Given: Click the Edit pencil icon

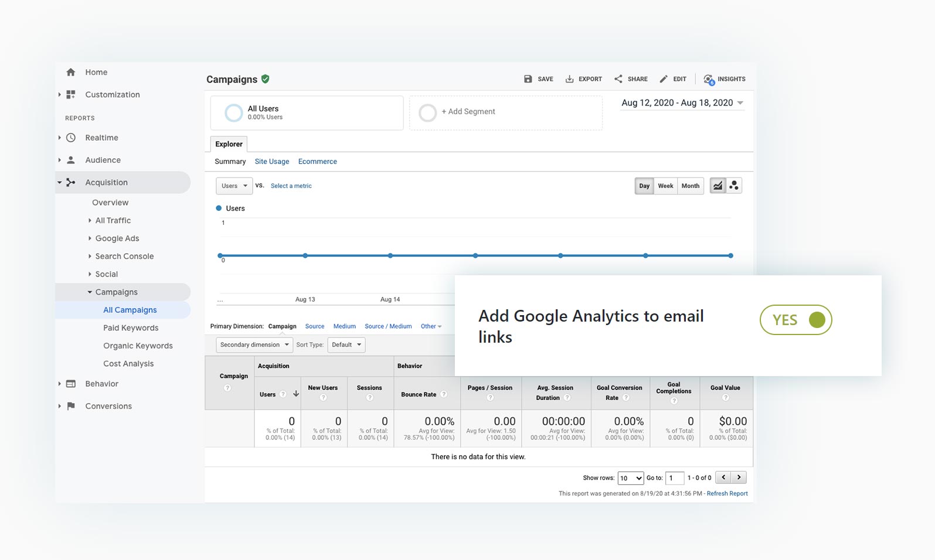Looking at the screenshot, I should click(664, 79).
